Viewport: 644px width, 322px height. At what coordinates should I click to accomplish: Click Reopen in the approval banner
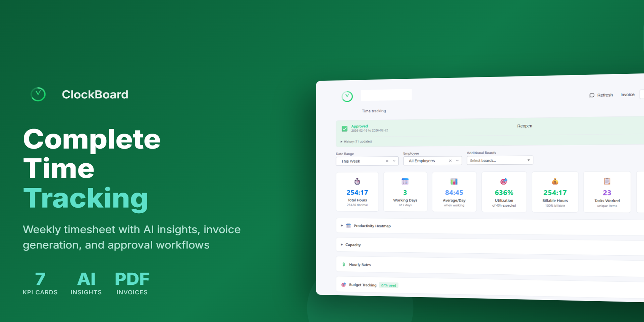click(x=525, y=126)
